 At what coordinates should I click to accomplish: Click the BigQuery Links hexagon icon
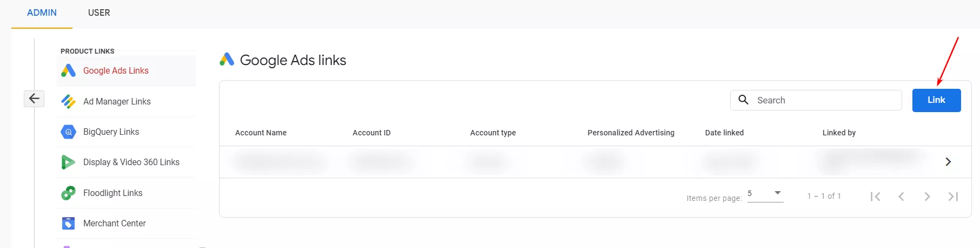click(x=68, y=132)
